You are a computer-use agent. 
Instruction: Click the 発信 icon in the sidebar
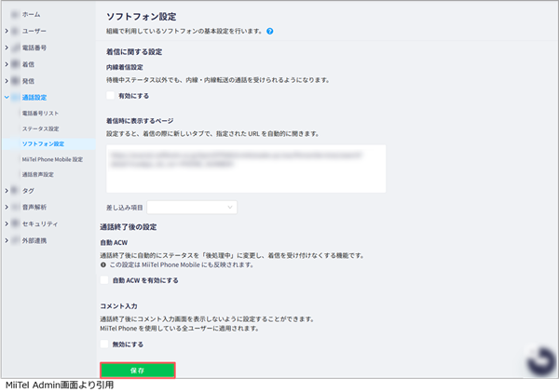pyautogui.click(x=14, y=80)
